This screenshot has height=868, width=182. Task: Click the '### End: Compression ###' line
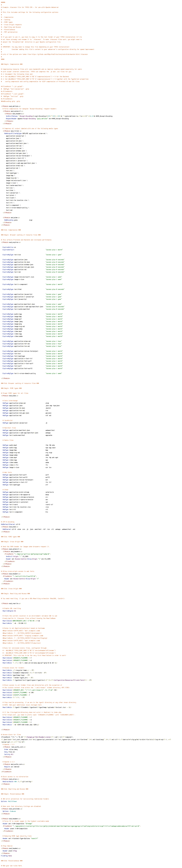click(11, 230)
